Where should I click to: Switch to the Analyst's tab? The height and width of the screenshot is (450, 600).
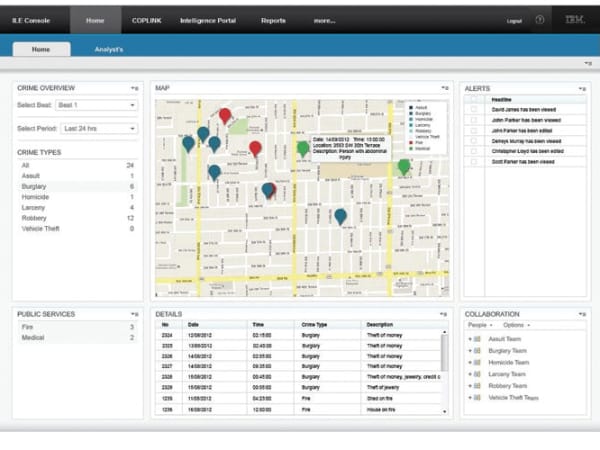(108, 49)
